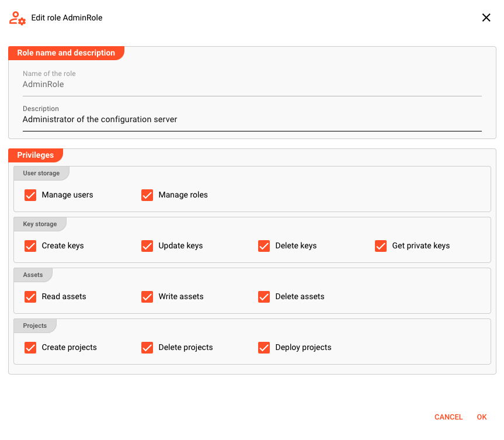504x440 pixels.
Task: Toggle the Delete keys checkbox
Action: [264, 246]
